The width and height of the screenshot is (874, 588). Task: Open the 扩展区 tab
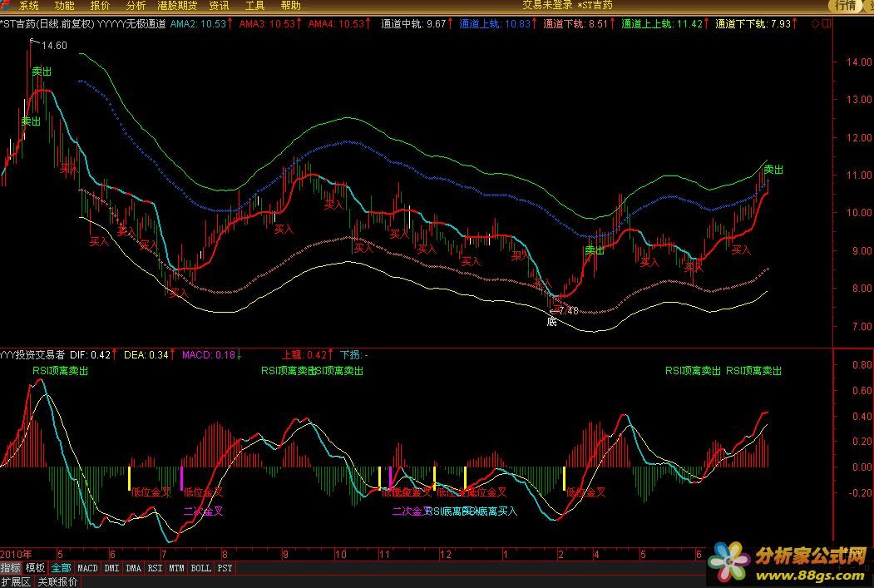(16, 582)
